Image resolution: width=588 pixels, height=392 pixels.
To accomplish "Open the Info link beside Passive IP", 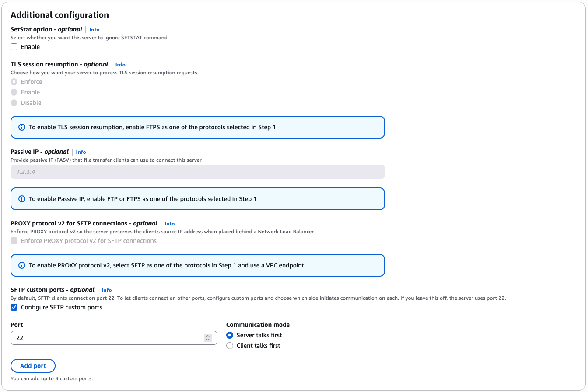I will tap(81, 152).
